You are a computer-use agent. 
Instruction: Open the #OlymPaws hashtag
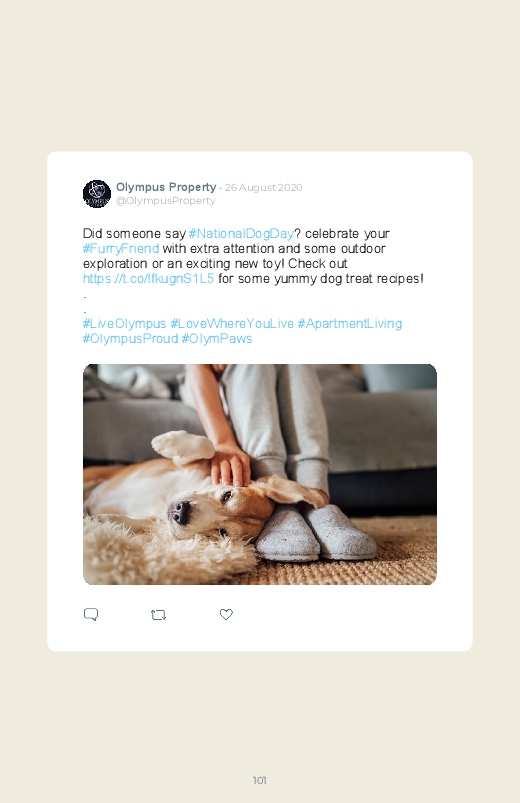(217, 339)
